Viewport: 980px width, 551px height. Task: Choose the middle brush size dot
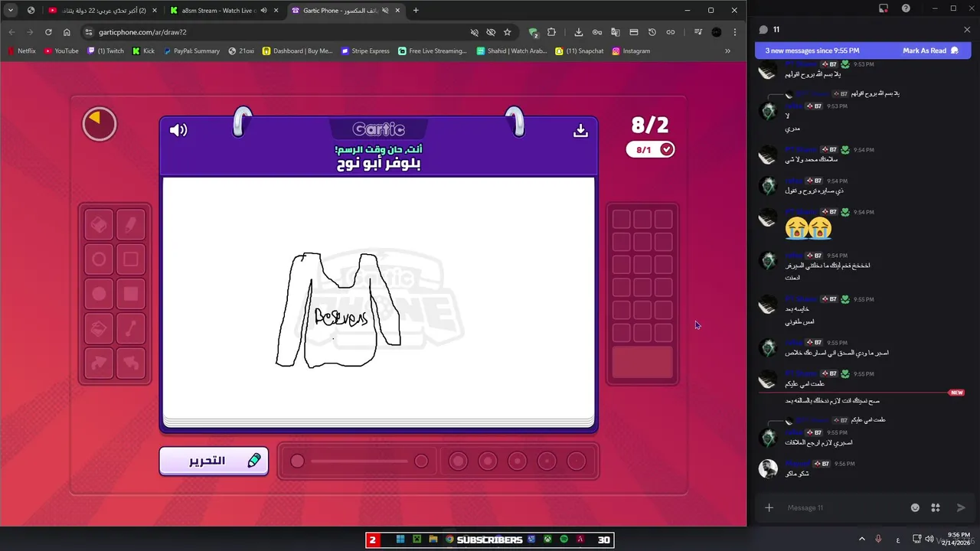pos(518,461)
